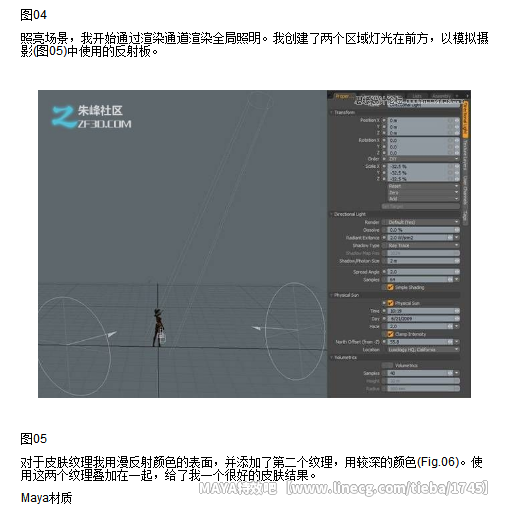This screenshot has width=530, height=507.
Task: Open the Location dropdown
Action: point(424,349)
